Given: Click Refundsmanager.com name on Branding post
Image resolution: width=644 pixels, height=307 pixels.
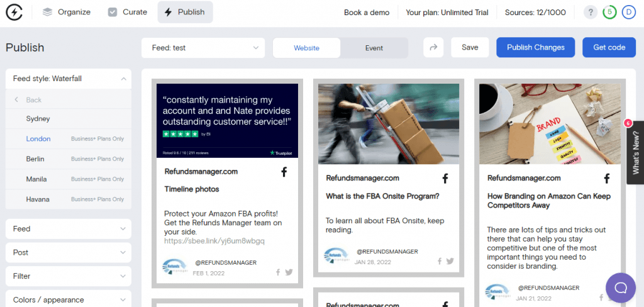Looking at the screenshot, I should (524, 178).
